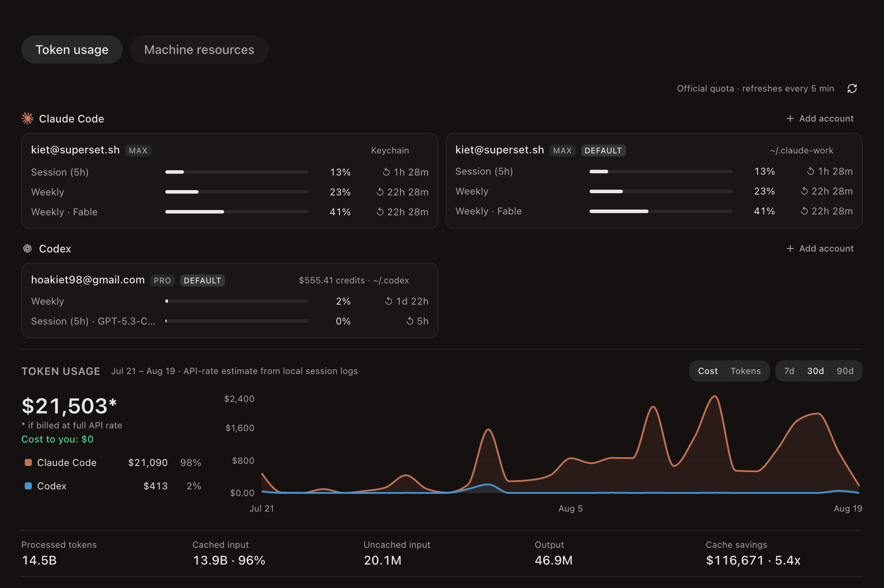The height and width of the screenshot is (588, 884).
Task: Click the ~/.claude-work path label
Action: [x=801, y=150]
